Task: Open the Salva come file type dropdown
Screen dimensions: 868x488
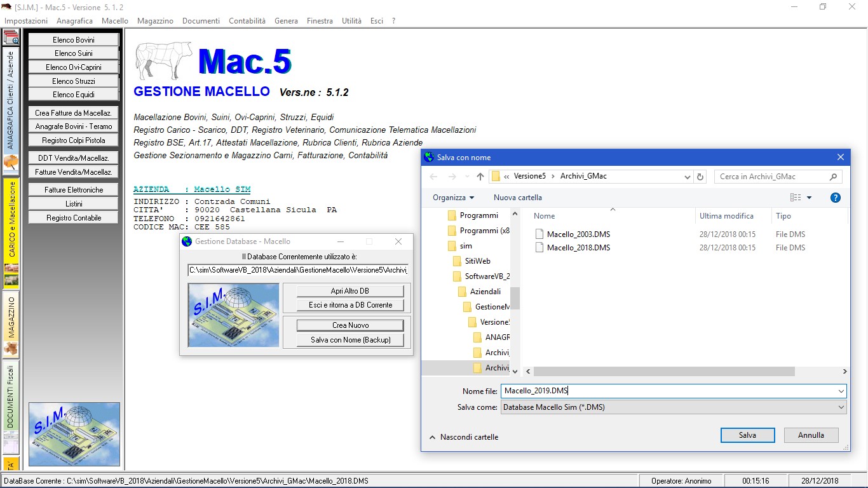Action: tap(841, 407)
